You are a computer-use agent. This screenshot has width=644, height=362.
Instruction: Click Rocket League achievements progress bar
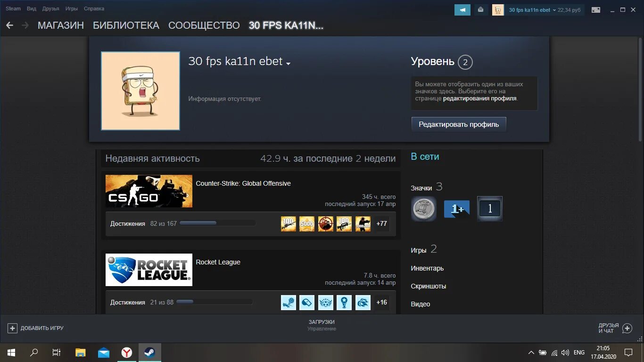[214, 302]
